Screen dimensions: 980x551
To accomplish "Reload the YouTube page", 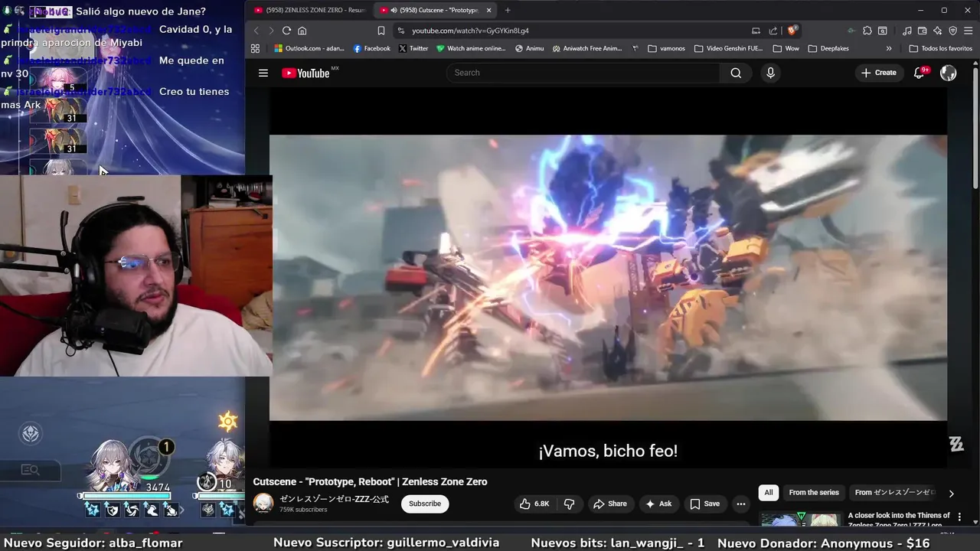I will [286, 31].
